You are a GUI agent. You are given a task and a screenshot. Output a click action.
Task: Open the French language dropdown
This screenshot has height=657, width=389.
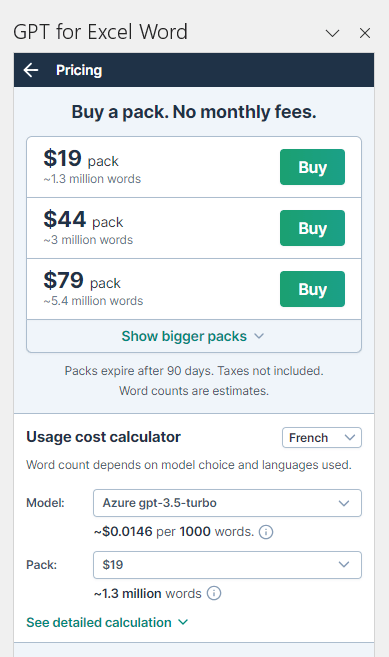click(322, 437)
